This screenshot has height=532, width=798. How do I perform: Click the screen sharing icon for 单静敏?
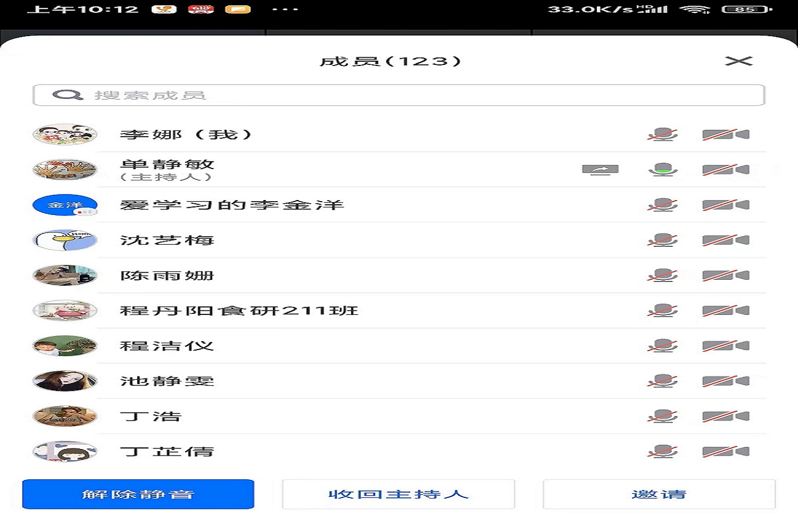coord(600,170)
